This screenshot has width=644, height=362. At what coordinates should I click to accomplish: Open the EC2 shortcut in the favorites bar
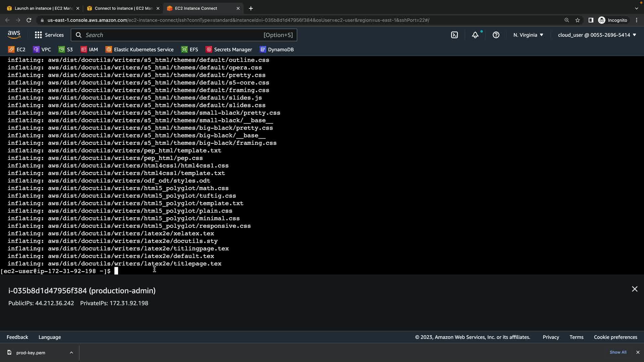17,50
